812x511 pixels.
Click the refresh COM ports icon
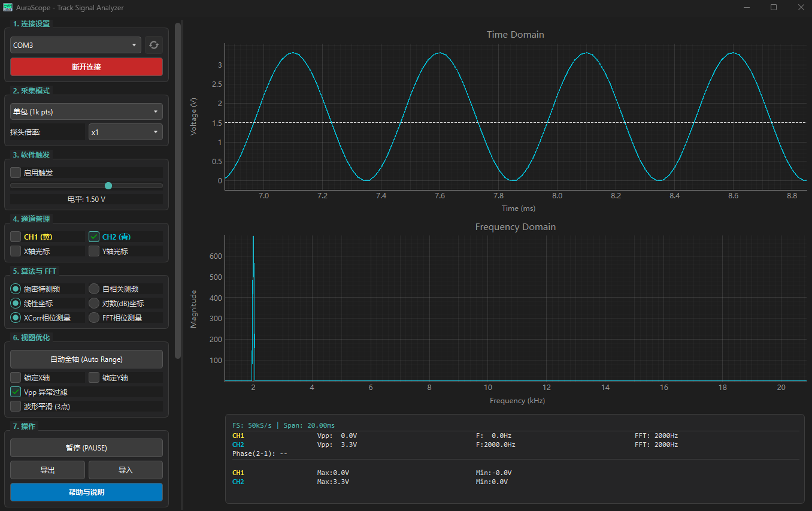click(x=154, y=45)
